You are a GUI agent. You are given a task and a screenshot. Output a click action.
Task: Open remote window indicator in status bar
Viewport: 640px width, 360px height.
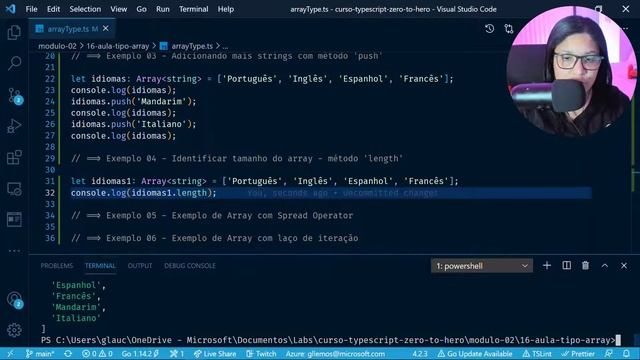click(x=10, y=354)
